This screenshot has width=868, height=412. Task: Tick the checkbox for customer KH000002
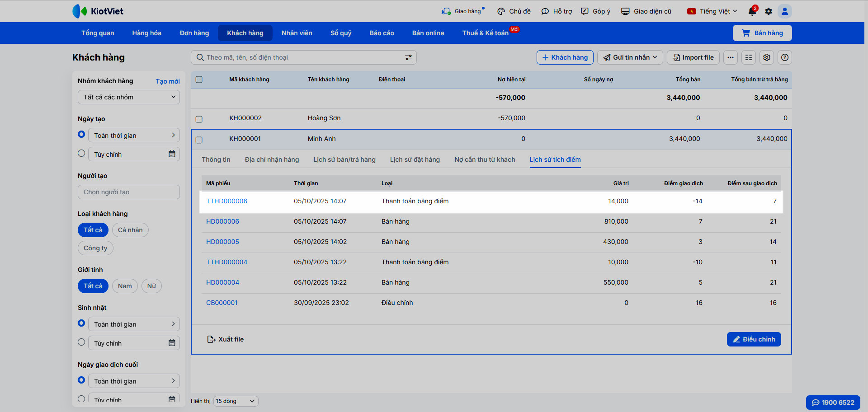(199, 119)
